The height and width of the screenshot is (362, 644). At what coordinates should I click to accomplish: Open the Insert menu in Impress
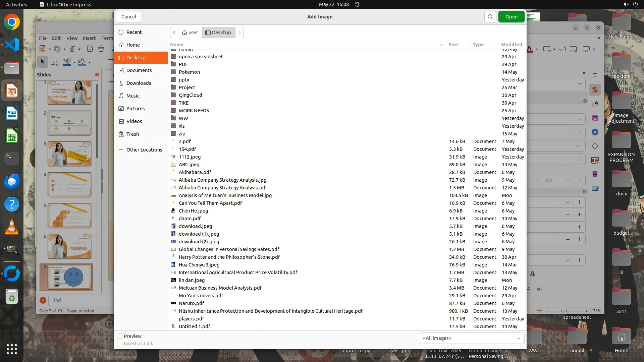89,38
